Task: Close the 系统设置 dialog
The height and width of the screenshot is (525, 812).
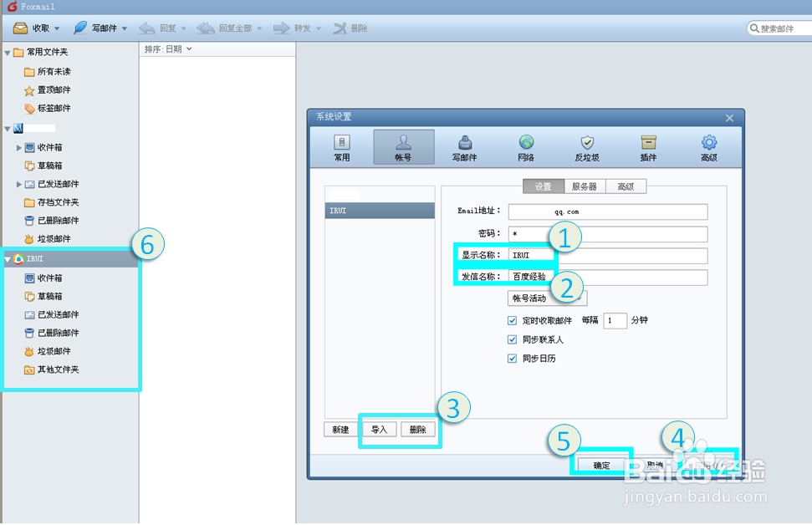Action: (729, 118)
